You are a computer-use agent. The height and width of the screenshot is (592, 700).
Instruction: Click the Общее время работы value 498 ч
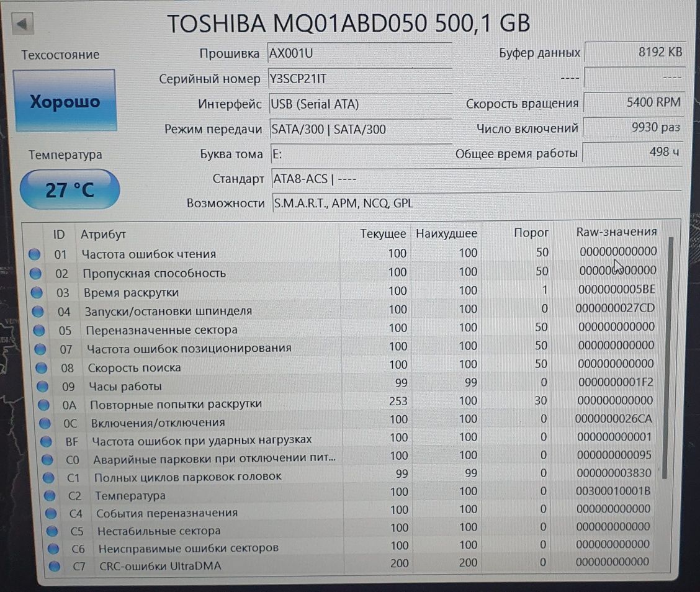632,152
